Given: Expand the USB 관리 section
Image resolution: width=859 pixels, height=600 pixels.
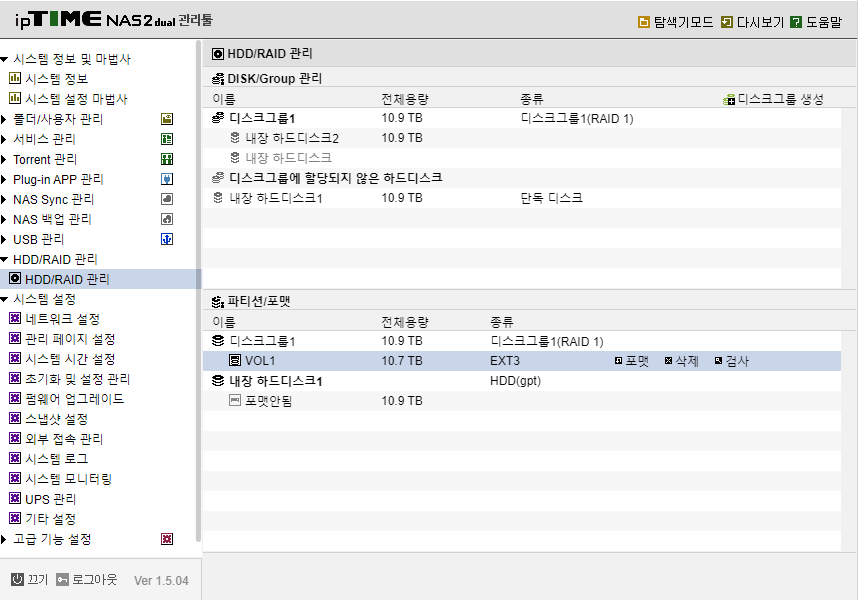Looking at the screenshot, I should (4, 239).
